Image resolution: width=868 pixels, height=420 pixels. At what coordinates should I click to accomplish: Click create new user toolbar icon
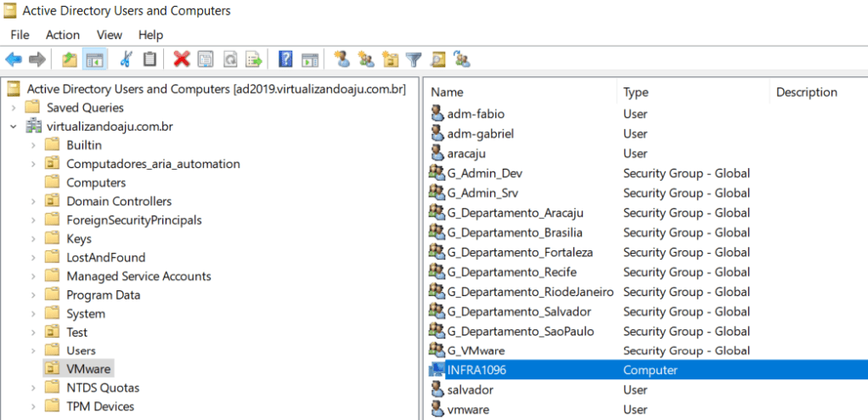click(x=342, y=59)
